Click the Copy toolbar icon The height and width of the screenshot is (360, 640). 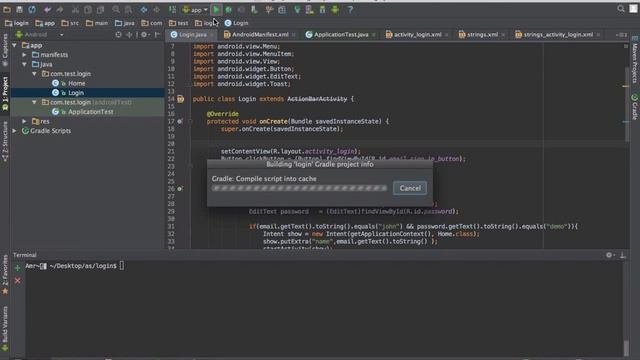88,9
